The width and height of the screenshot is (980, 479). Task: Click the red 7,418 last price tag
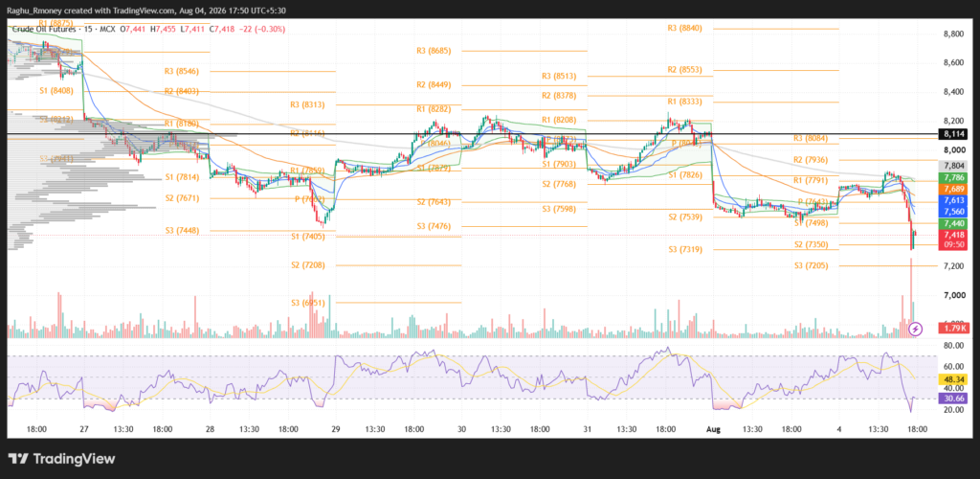(954, 235)
